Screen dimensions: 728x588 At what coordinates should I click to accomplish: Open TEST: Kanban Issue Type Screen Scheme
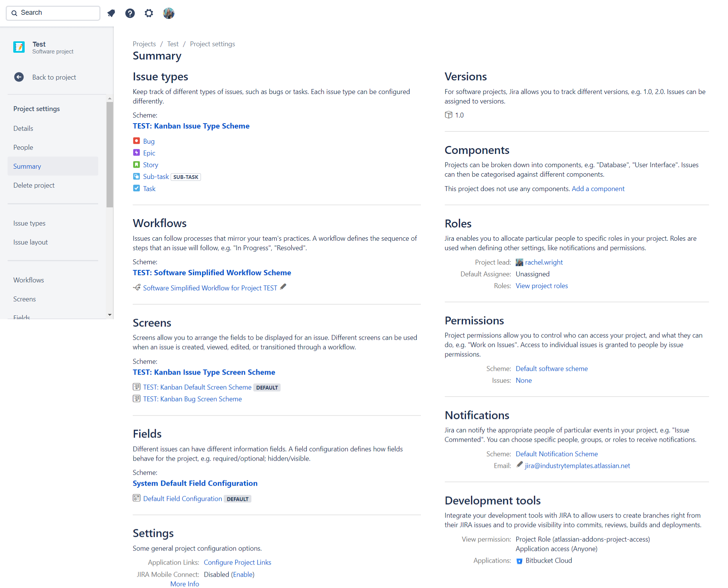pyautogui.click(x=204, y=372)
